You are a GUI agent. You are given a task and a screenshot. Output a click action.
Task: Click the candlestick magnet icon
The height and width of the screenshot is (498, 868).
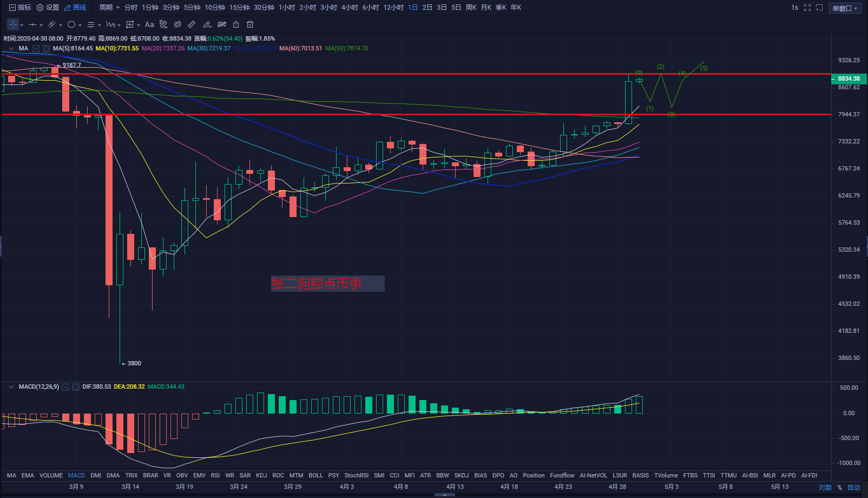222,24
